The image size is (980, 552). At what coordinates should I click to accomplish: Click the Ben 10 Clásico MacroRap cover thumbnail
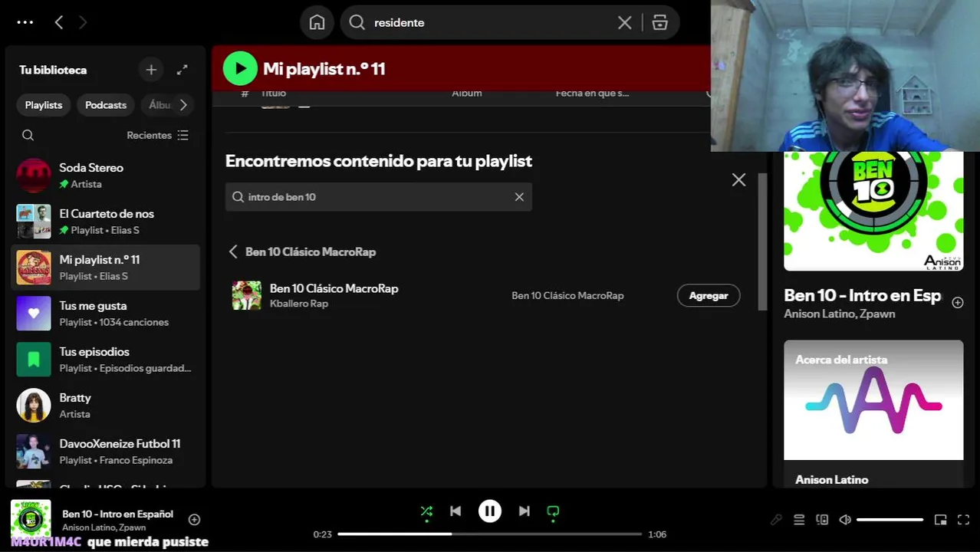pos(247,295)
